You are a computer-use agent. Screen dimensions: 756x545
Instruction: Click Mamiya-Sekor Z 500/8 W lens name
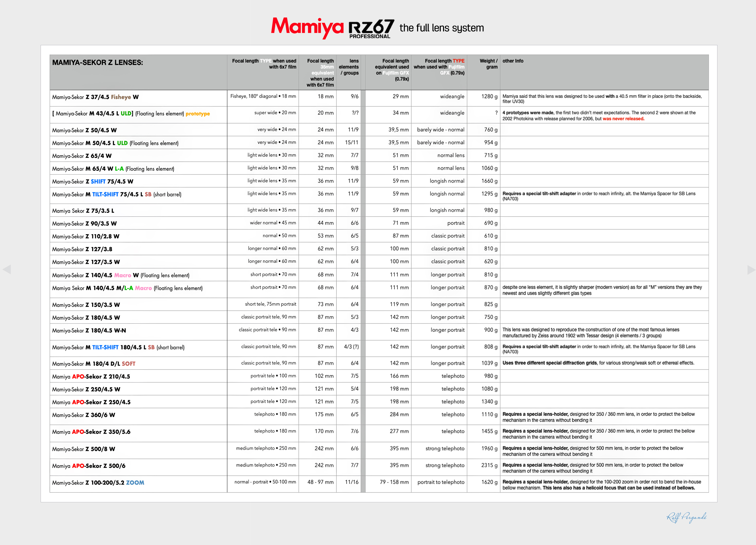coord(84,449)
